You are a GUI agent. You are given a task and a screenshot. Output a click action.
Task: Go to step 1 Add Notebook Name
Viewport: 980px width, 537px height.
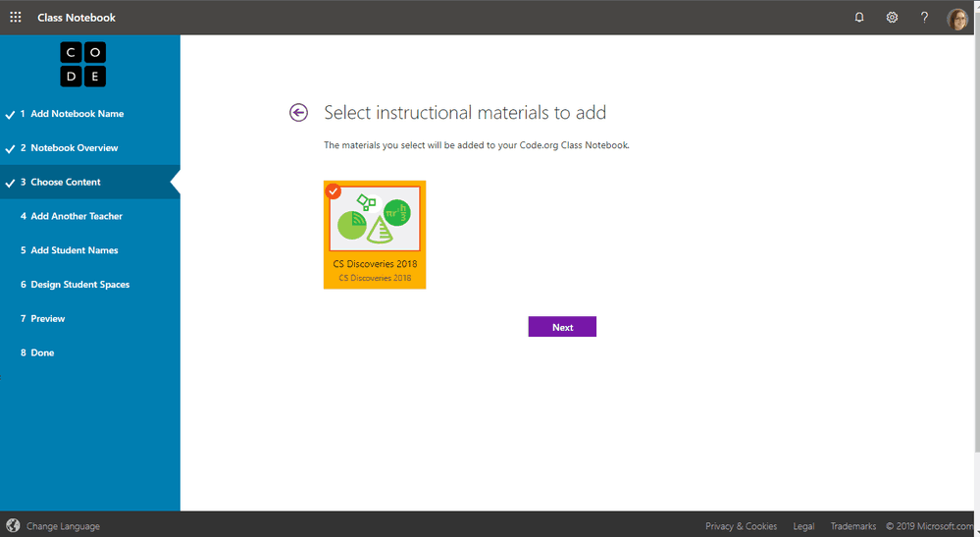click(77, 114)
